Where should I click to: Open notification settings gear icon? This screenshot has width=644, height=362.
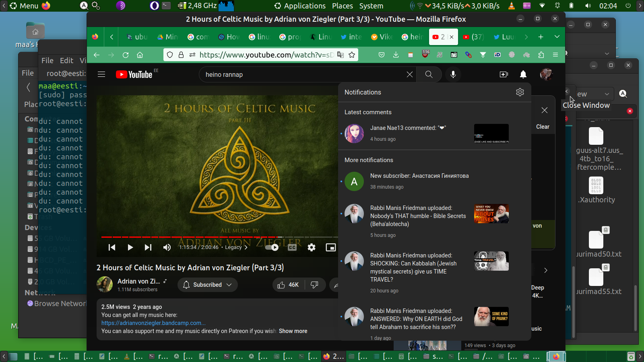click(520, 92)
